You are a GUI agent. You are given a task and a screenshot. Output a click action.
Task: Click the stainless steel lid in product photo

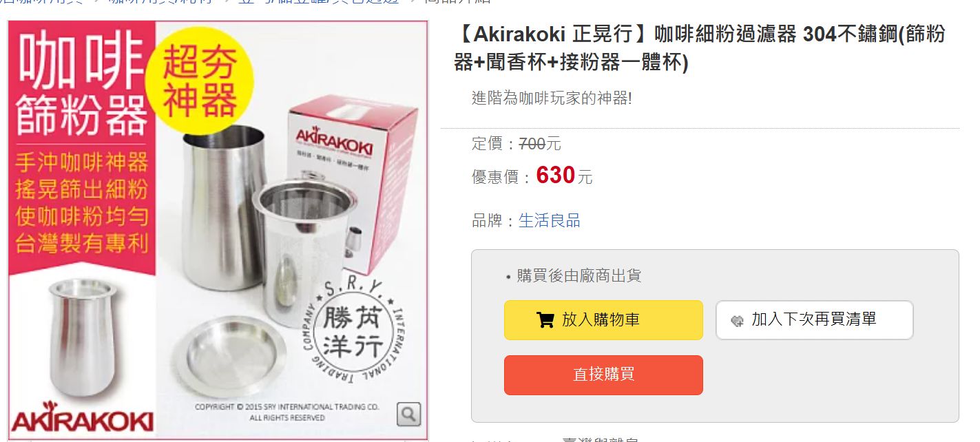(x=231, y=356)
